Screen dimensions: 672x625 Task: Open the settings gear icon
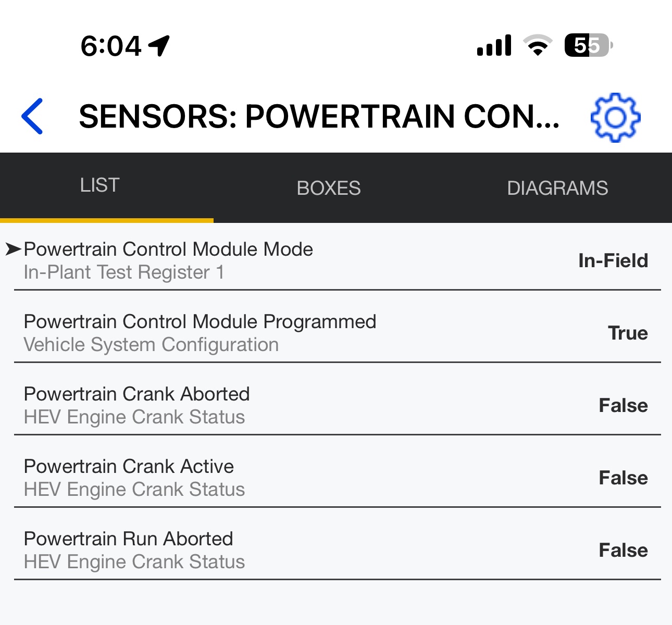tap(615, 117)
